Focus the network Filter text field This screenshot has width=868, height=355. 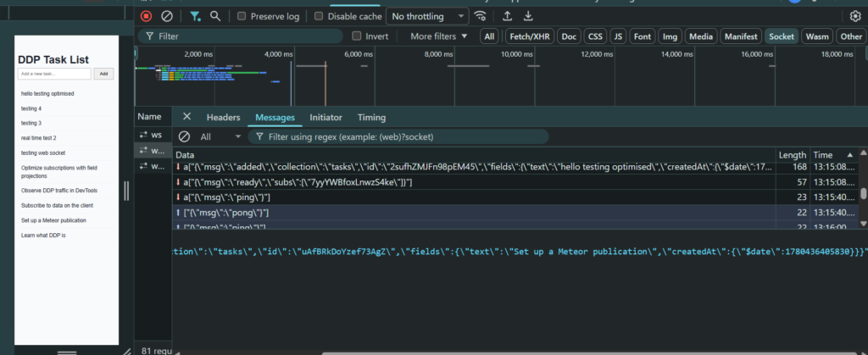coord(240,36)
